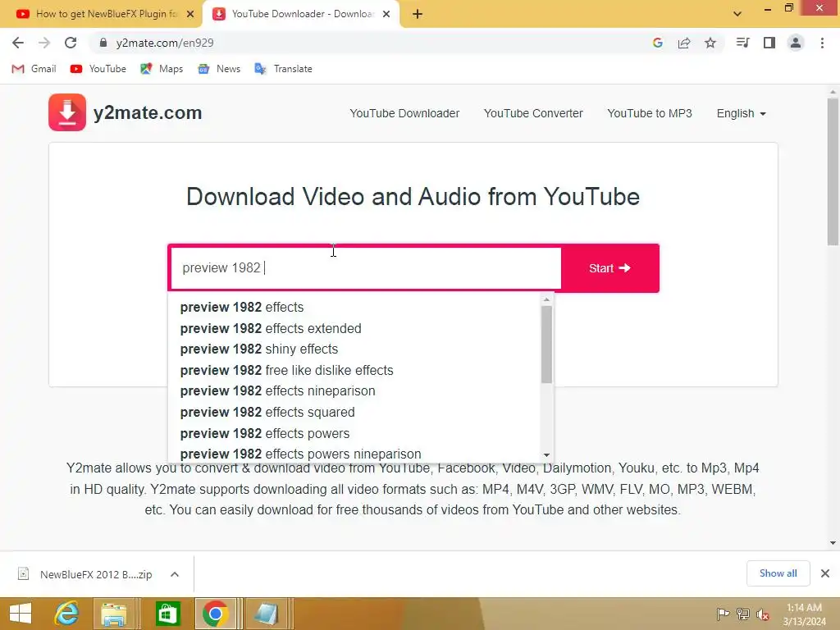Open the Maps bookmark

point(162,69)
